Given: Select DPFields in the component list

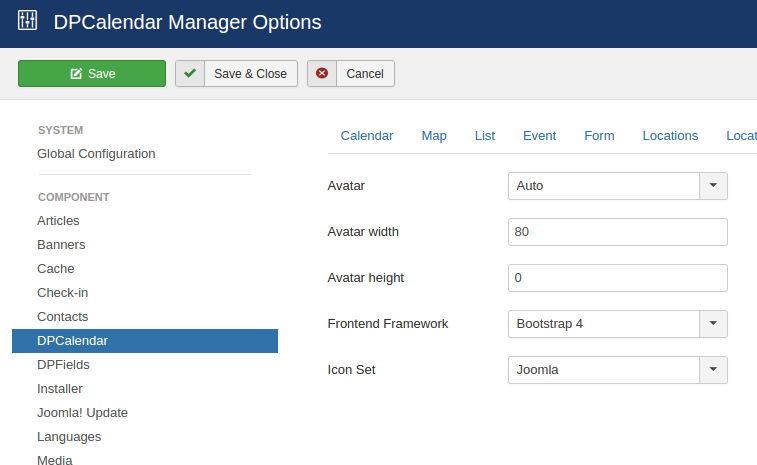Looking at the screenshot, I should pyautogui.click(x=62, y=365).
